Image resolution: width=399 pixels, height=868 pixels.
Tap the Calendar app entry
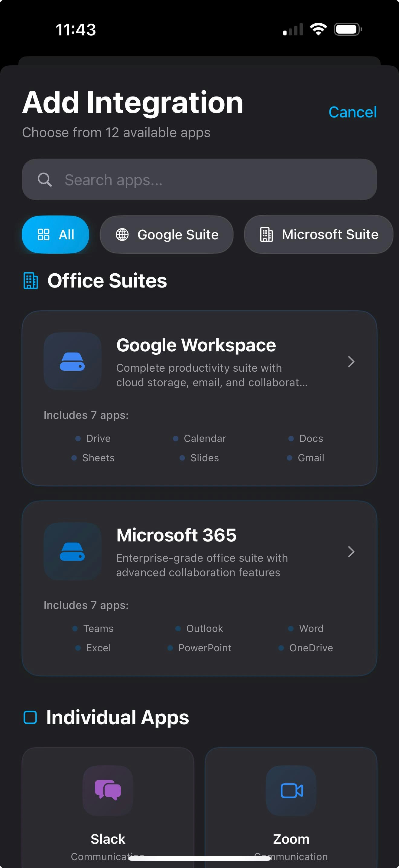pyautogui.click(x=199, y=438)
